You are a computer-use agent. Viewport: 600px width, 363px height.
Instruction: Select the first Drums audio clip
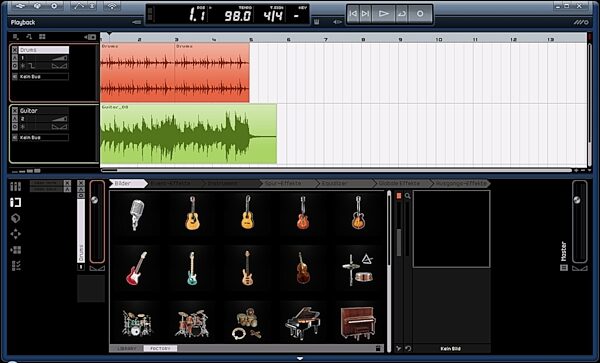137,72
